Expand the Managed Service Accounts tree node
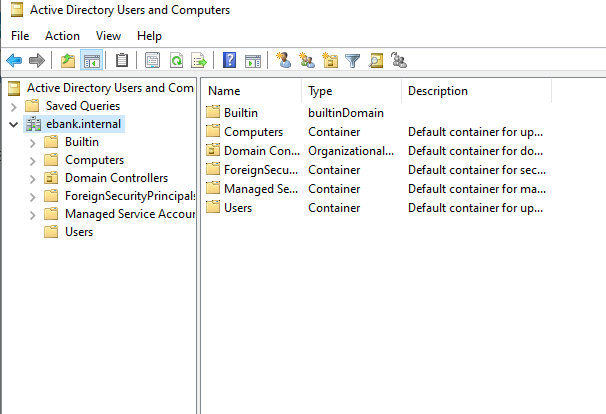This screenshot has height=414, width=606. (x=32, y=215)
